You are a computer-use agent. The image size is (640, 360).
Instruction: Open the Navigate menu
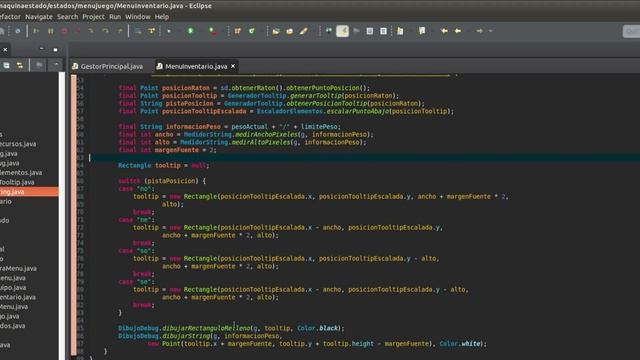pos(39,17)
